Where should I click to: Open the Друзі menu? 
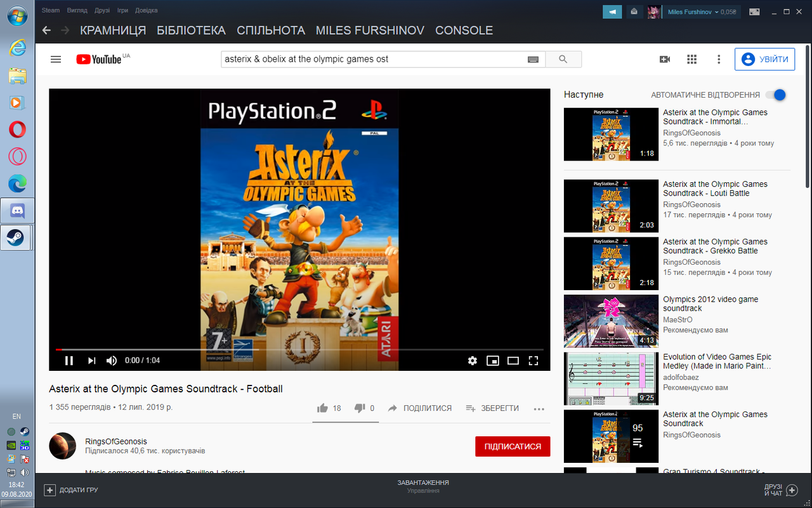point(102,10)
